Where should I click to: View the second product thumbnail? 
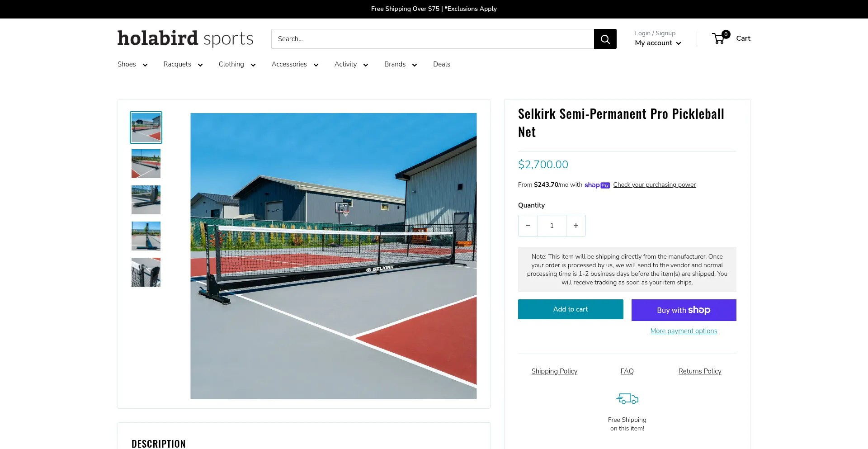click(x=146, y=164)
